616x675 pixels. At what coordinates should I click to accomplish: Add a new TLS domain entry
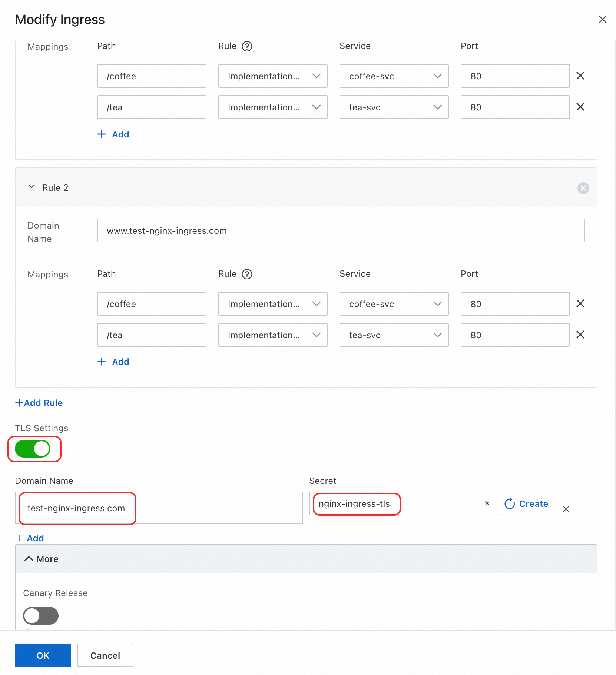(30, 538)
